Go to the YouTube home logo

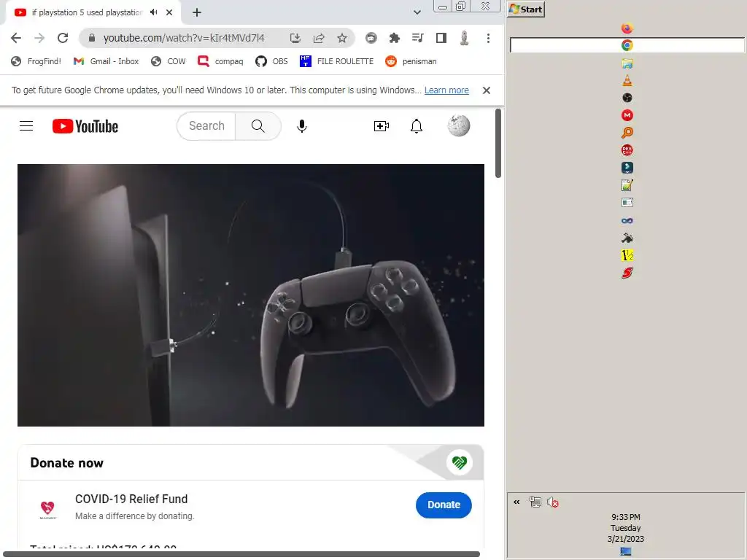click(85, 126)
